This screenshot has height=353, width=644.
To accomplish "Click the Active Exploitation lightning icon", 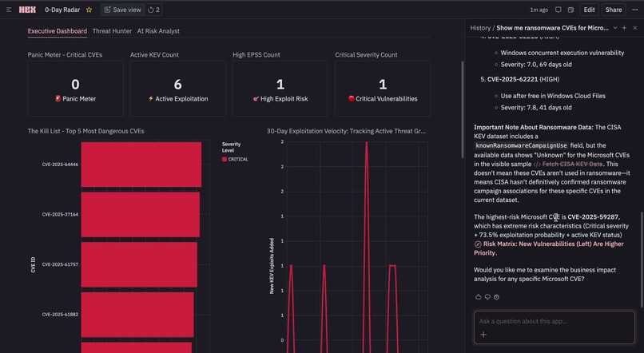I will (x=151, y=98).
